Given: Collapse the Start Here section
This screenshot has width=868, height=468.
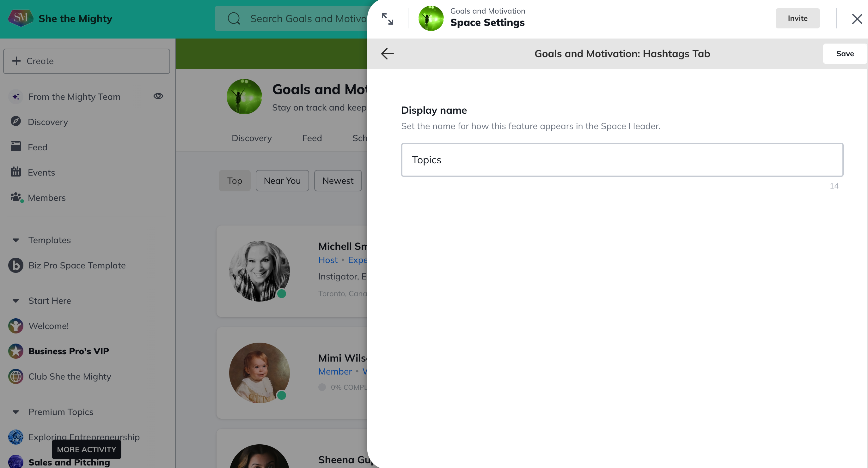Looking at the screenshot, I should coord(15,301).
